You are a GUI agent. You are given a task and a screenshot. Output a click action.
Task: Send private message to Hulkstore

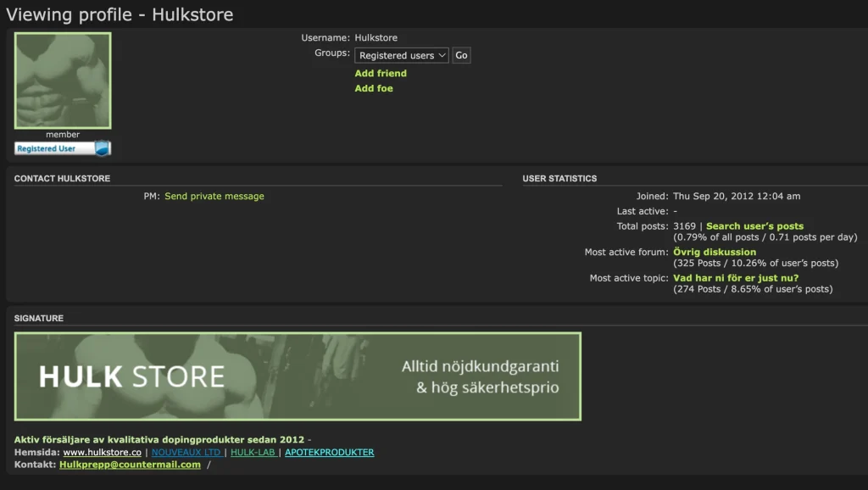coord(214,196)
